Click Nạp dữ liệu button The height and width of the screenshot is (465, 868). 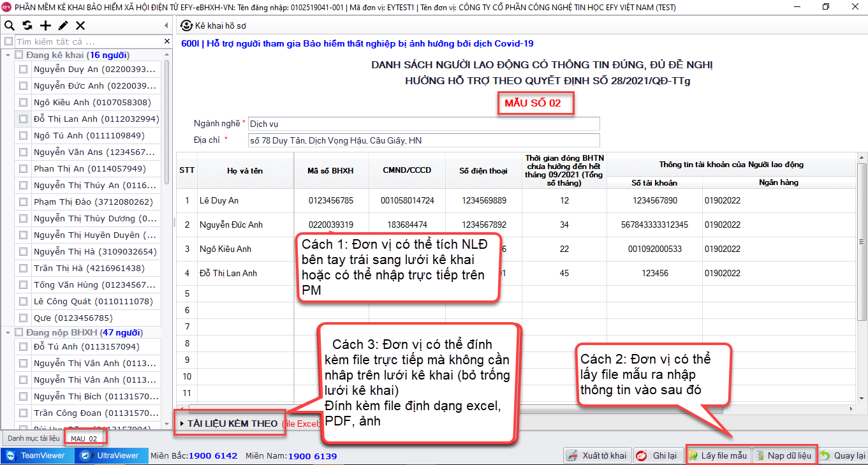[x=784, y=455]
